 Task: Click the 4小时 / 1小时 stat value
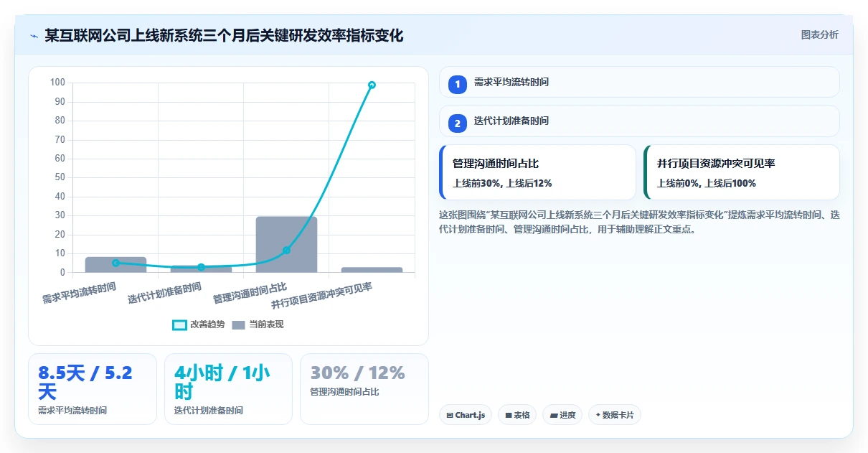[222, 382]
